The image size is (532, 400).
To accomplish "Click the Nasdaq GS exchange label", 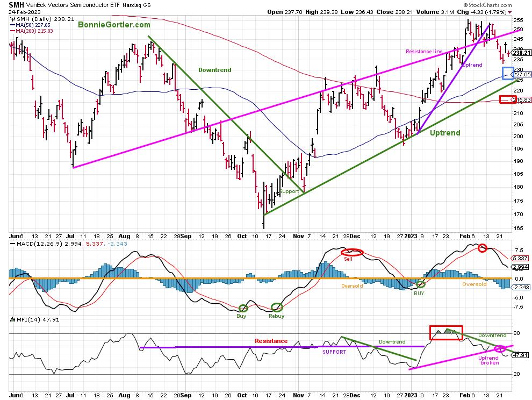I will (x=136, y=5).
